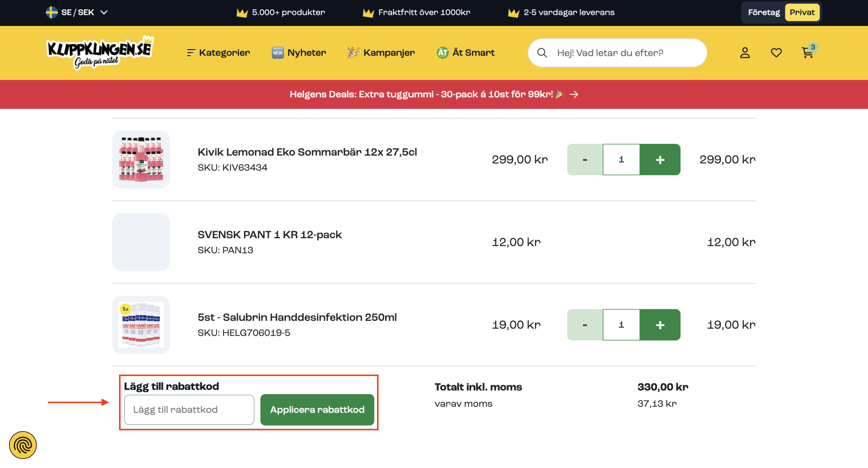
Task: Click the 'SKU: PAN13' text
Action: (x=225, y=250)
